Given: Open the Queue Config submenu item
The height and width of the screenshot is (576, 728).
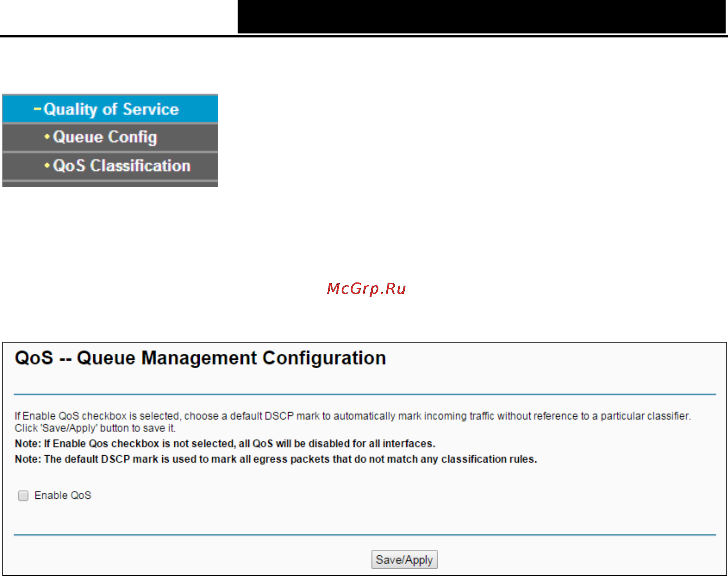Looking at the screenshot, I should [110, 137].
